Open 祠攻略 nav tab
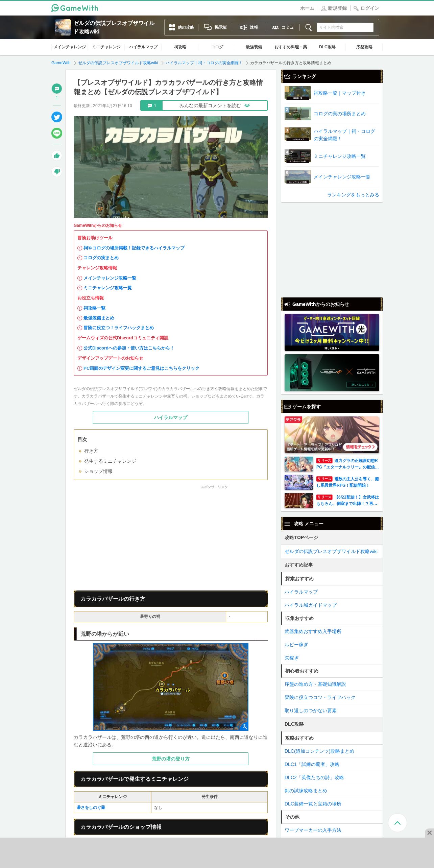Image resolution: width=434 pixels, height=868 pixels. 180,47
